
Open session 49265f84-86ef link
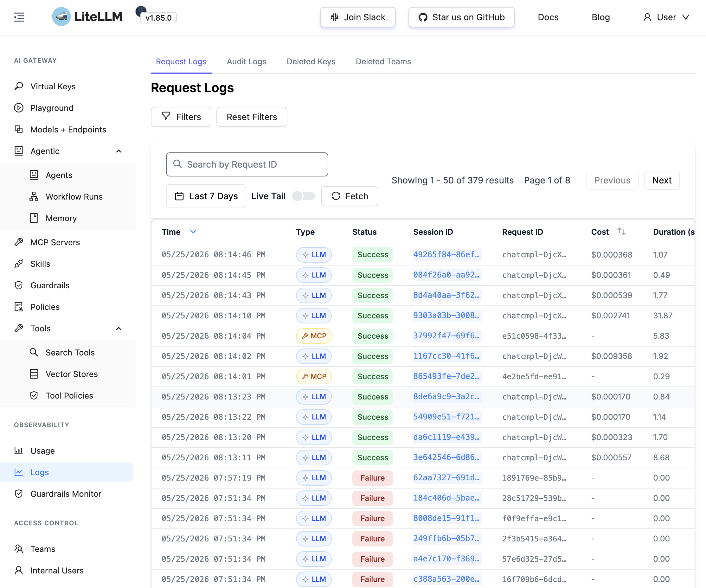coord(446,254)
